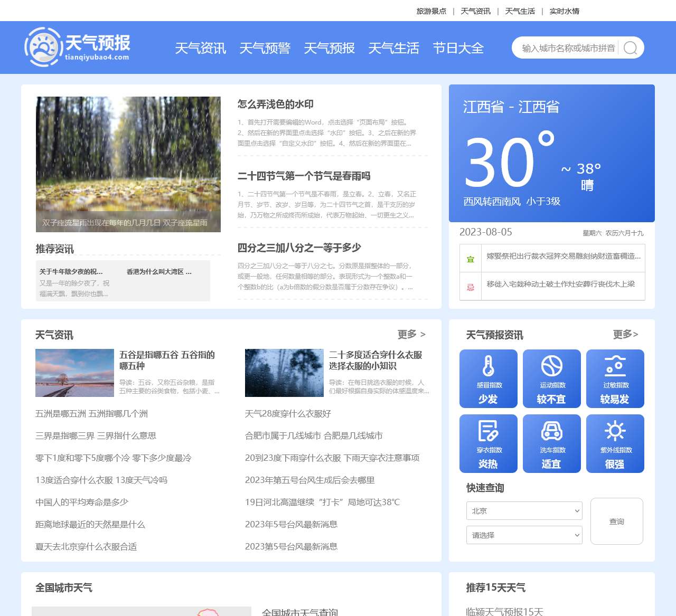Open the 运动指数 basketball tile
Viewport: 676px width, 616px height.
(x=552, y=379)
